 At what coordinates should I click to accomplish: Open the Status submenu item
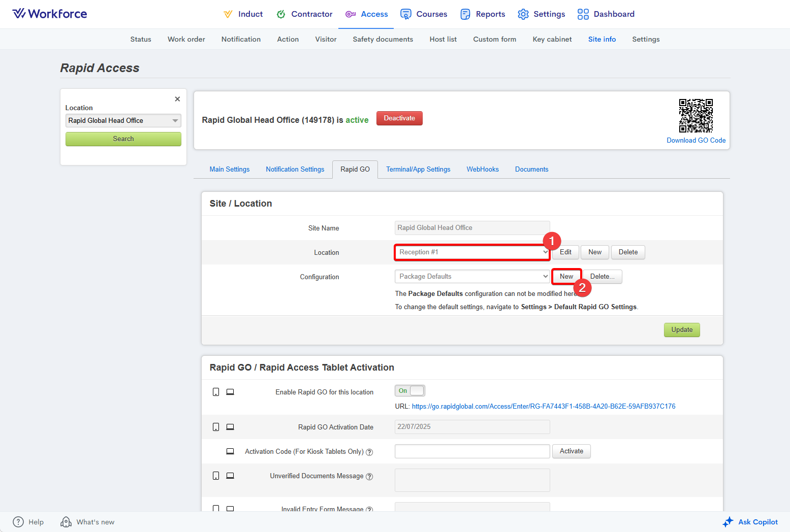click(x=141, y=39)
